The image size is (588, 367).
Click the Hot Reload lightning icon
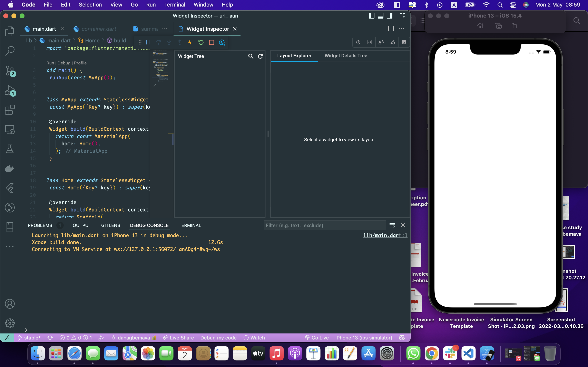(x=190, y=42)
